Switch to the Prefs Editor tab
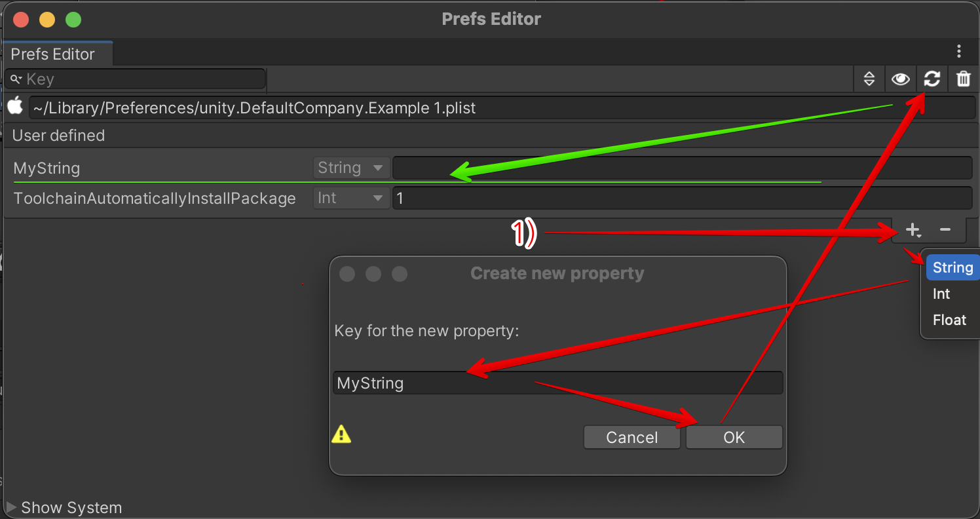Image resolution: width=980 pixels, height=519 pixels. coord(53,54)
